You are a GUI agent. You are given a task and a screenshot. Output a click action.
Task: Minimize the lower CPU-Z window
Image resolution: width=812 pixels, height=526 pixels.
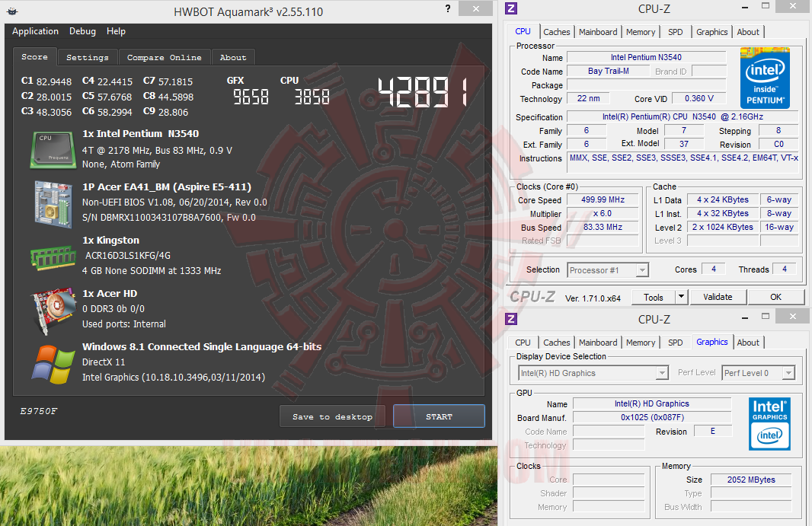click(745, 318)
